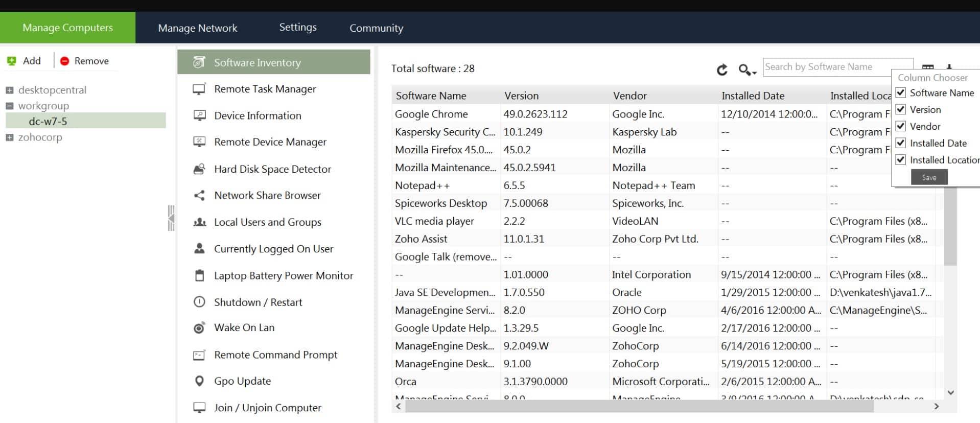Click the Wake On Lan icon
This screenshot has height=423, width=980.
point(199,327)
